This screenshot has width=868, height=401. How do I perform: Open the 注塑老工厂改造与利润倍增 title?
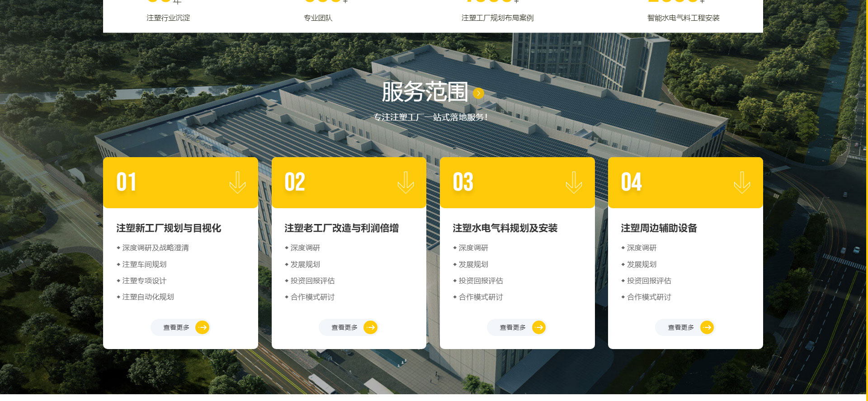(x=341, y=228)
